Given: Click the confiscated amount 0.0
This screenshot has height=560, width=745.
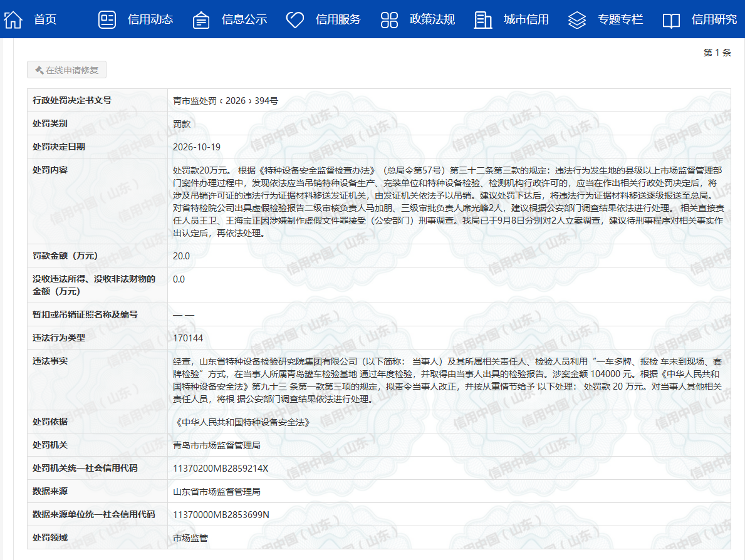Looking at the screenshot, I should (179, 279).
